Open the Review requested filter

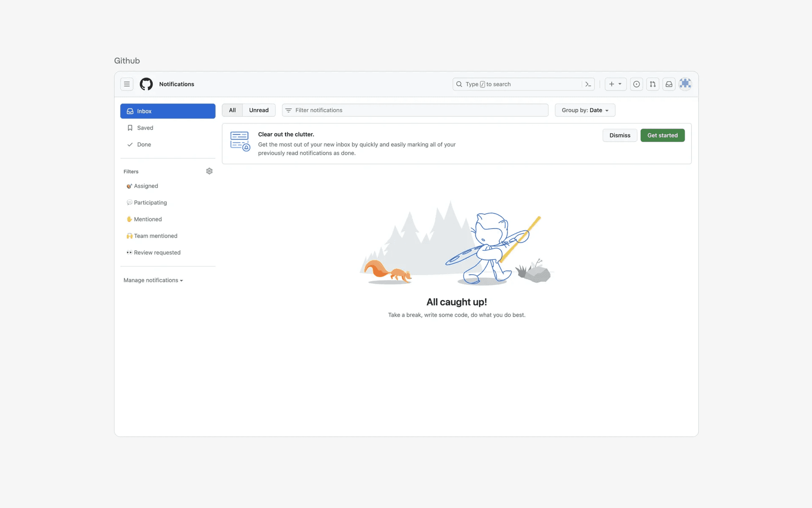157,253
